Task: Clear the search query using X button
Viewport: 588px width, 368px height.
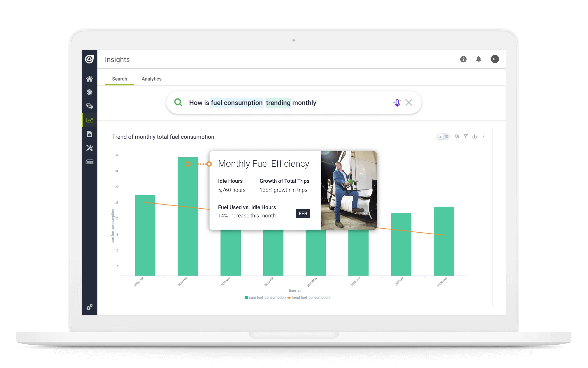Action: point(409,102)
